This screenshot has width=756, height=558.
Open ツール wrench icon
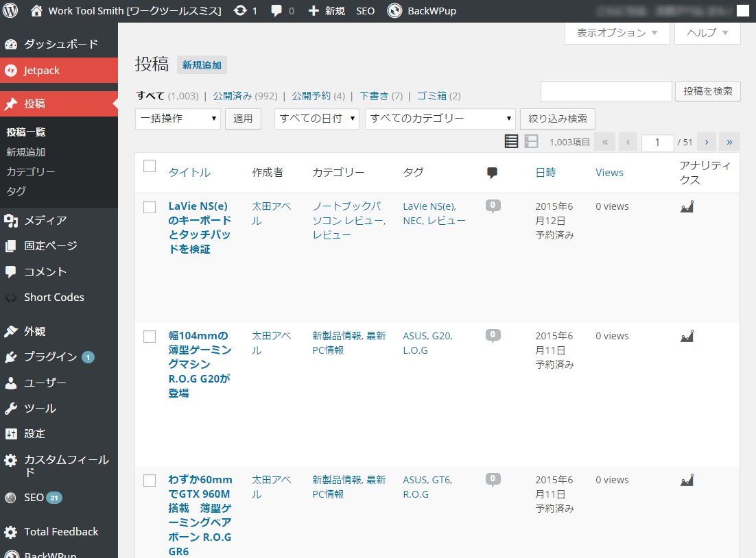10,409
